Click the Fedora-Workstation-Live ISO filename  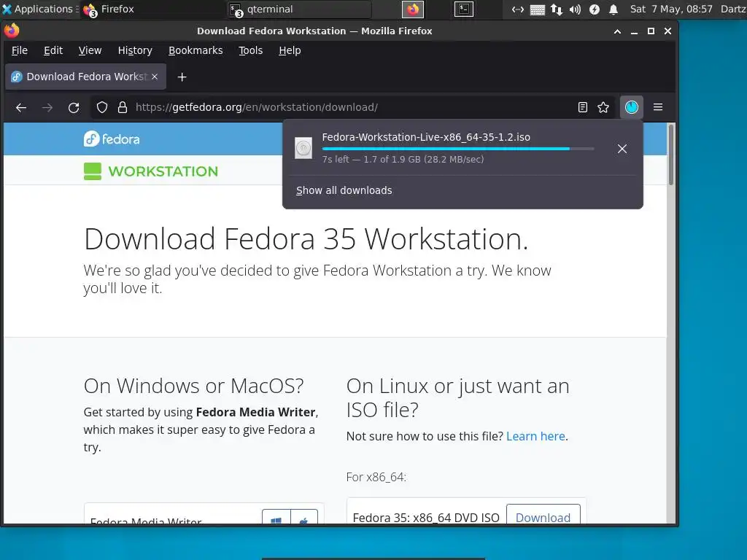tap(426, 137)
